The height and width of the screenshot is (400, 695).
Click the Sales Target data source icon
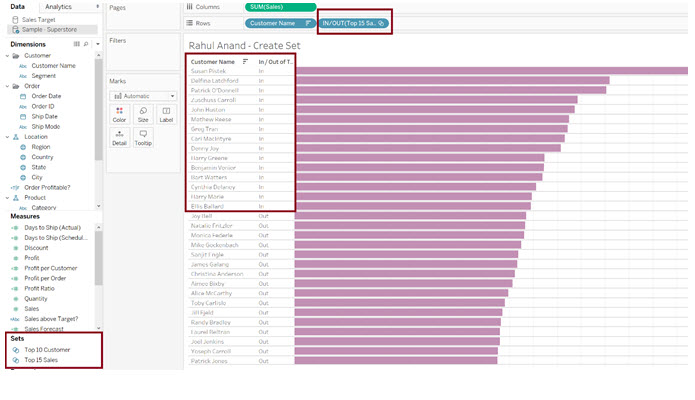click(x=16, y=20)
